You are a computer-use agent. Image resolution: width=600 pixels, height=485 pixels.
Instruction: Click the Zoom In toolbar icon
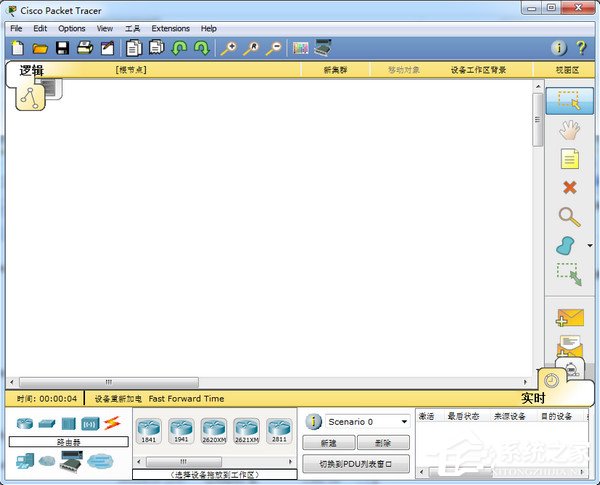(x=228, y=48)
